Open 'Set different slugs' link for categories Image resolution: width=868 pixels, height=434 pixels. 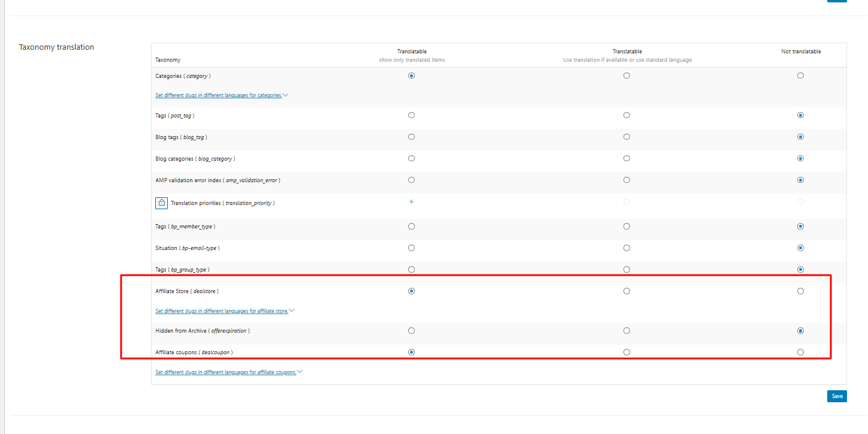(x=218, y=95)
